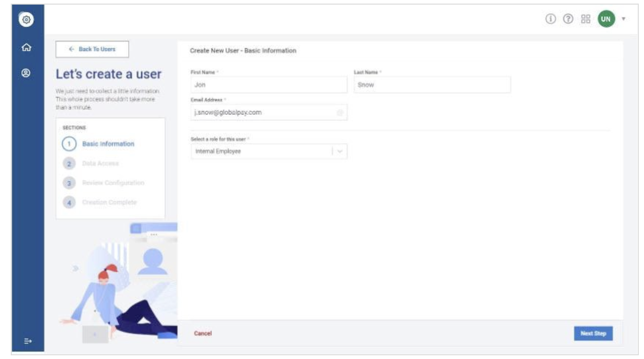Open the role selection dropdown chevron
Screen dimensions: 644x359
pos(340,151)
